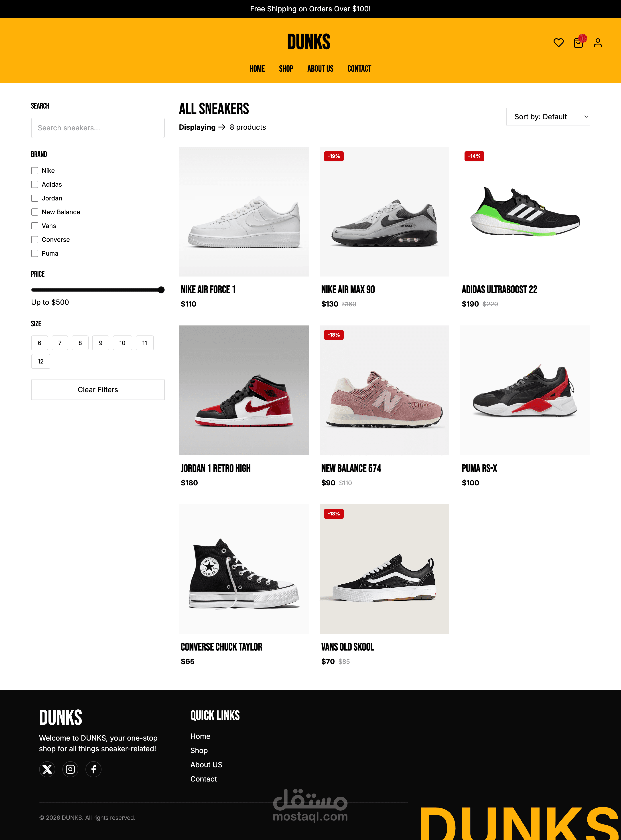Select size 10 filter
621x840 pixels.
(122, 343)
